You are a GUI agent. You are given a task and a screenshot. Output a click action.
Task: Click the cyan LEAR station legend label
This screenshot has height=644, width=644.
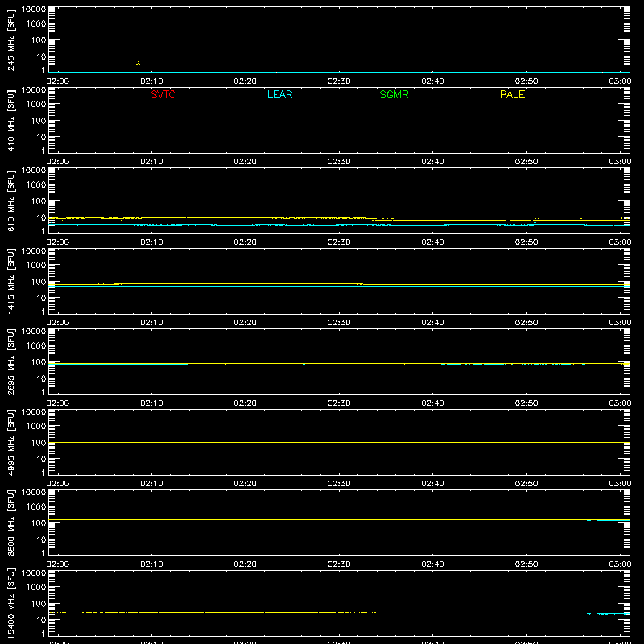[x=279, y=94]
